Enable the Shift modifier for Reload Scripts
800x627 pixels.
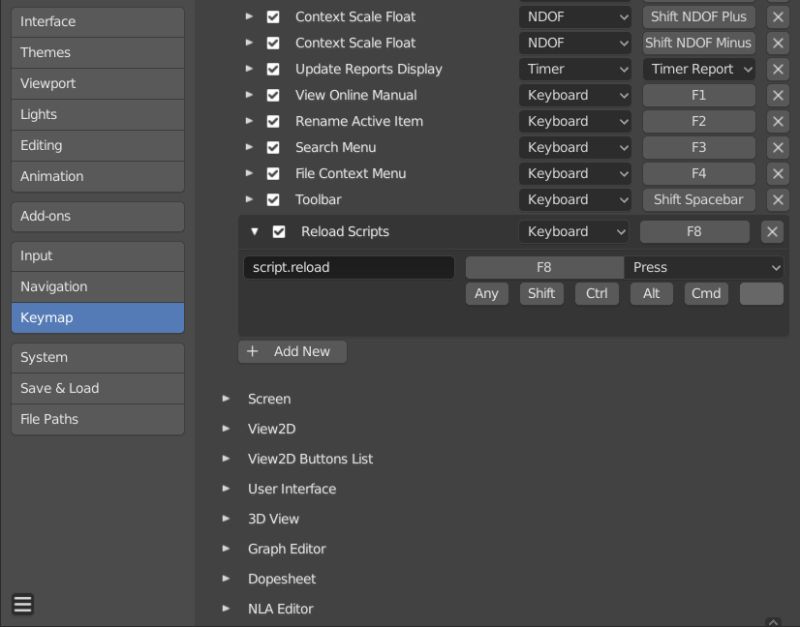point(541,293)
